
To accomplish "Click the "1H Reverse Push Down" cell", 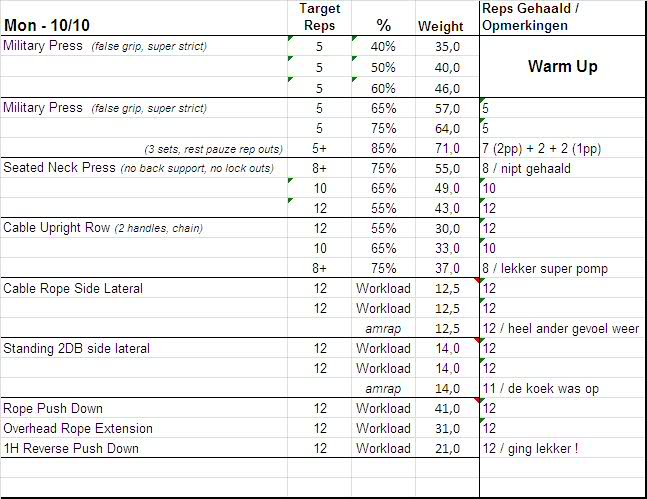I will click(70, 448).
